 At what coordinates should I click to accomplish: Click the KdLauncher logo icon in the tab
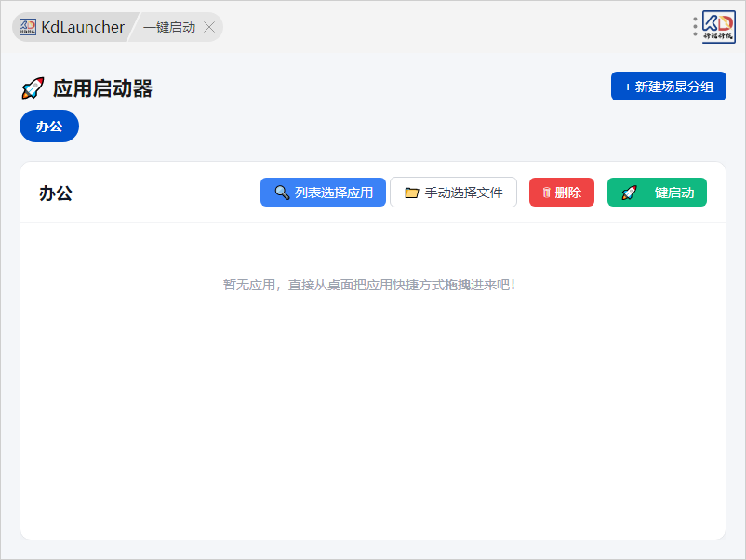click(28, 27)
